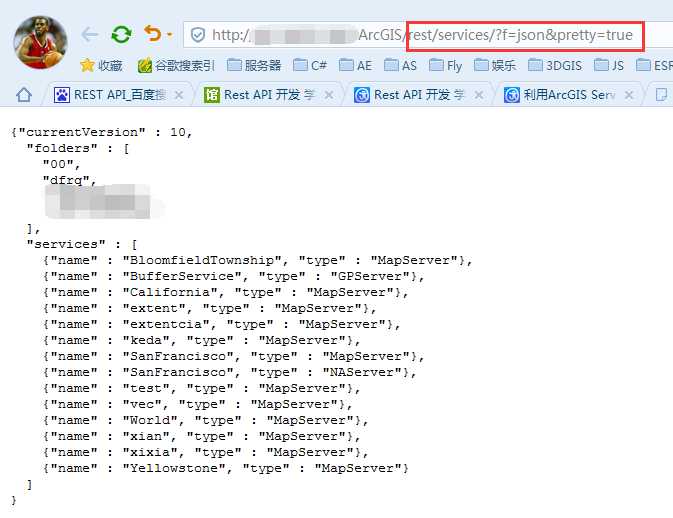673x518 pixels.
Task: Open the 谷歌搜索引 bookmark
Action: pyautogui.click(x=176, y=66)
